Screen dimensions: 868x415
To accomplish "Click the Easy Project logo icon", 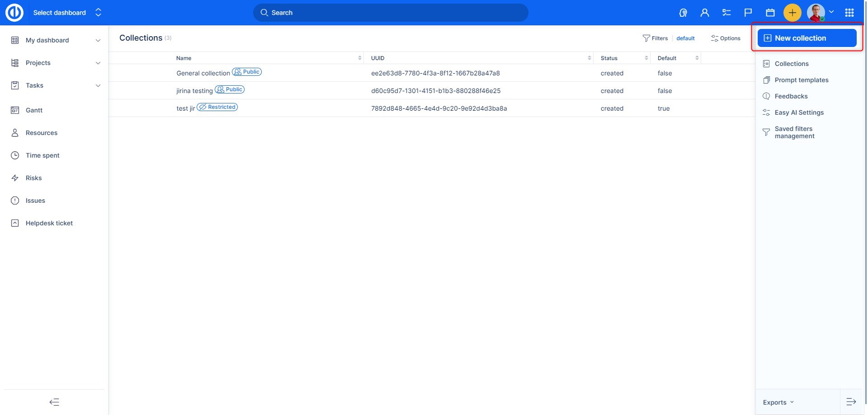I will point(14,13).
